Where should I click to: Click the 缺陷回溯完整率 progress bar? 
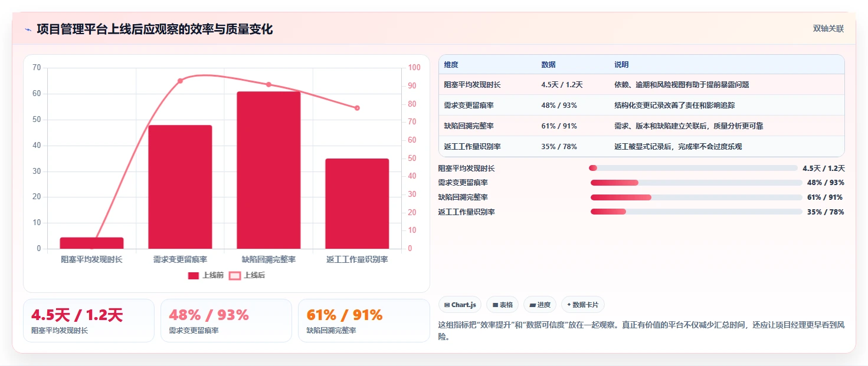tap(696, 197)
